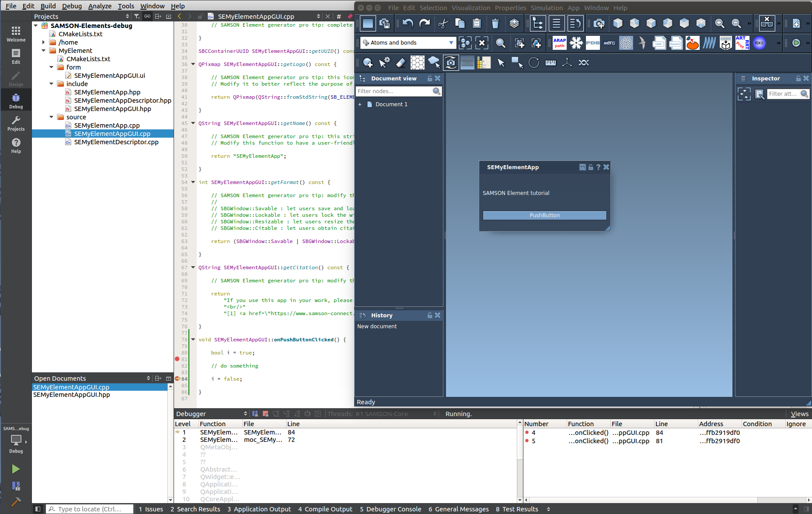The image size is (812, 514).
Task: Open the periodic table tool
Action: click(x=483, y=63)
